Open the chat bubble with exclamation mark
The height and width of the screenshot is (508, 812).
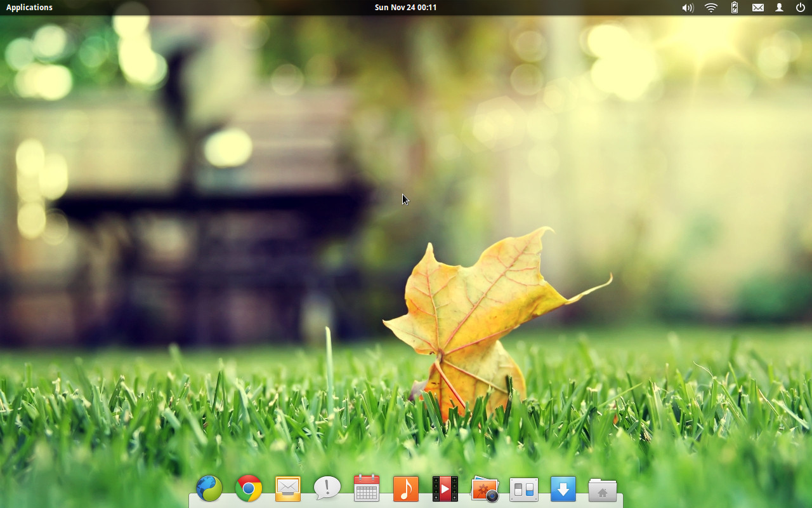point(327,488)
